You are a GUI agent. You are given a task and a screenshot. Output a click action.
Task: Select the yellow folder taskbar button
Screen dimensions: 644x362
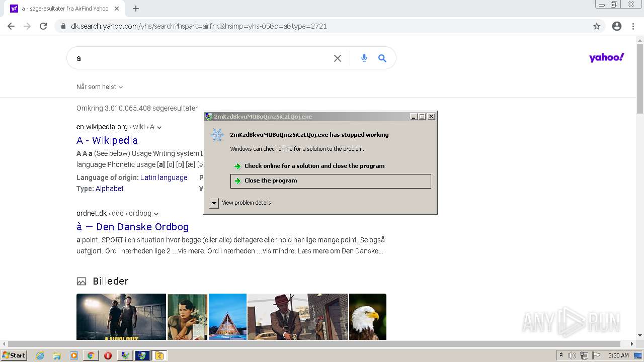(x=159, y=355)
